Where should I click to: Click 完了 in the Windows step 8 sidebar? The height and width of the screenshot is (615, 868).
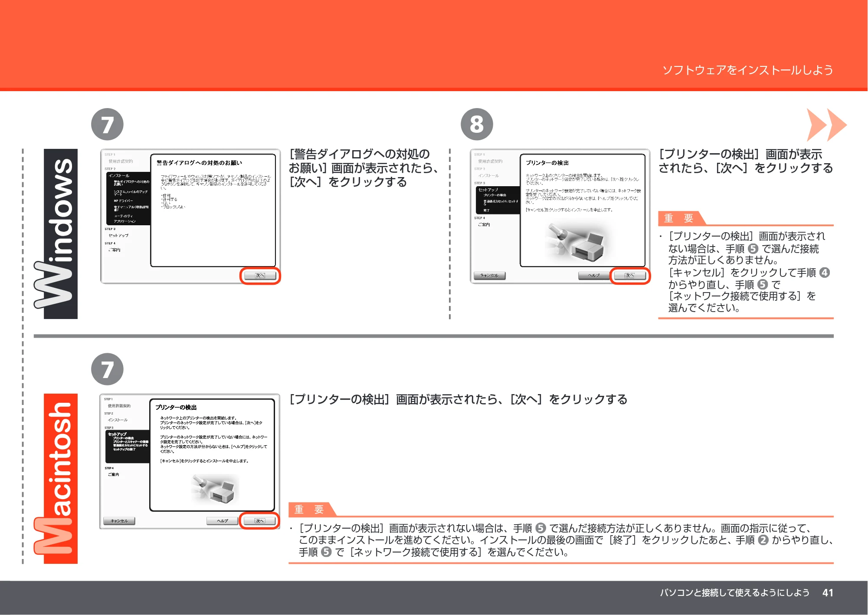coord(486,210)
